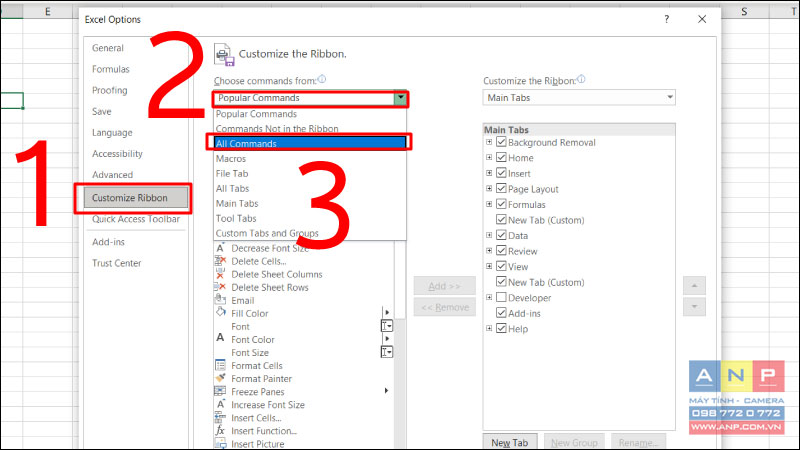Screen dimensions: 800x450
Task: Open the Advanced options category
Action: (136, 175)
